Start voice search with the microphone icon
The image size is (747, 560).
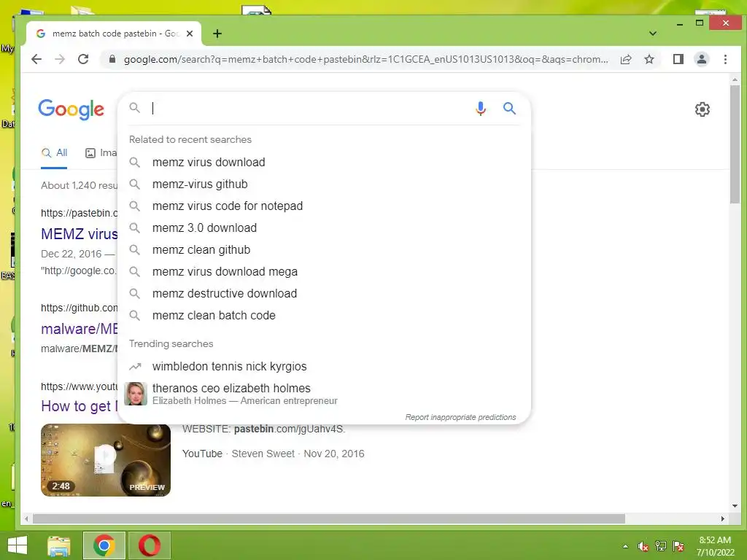(x=481, y=109)
